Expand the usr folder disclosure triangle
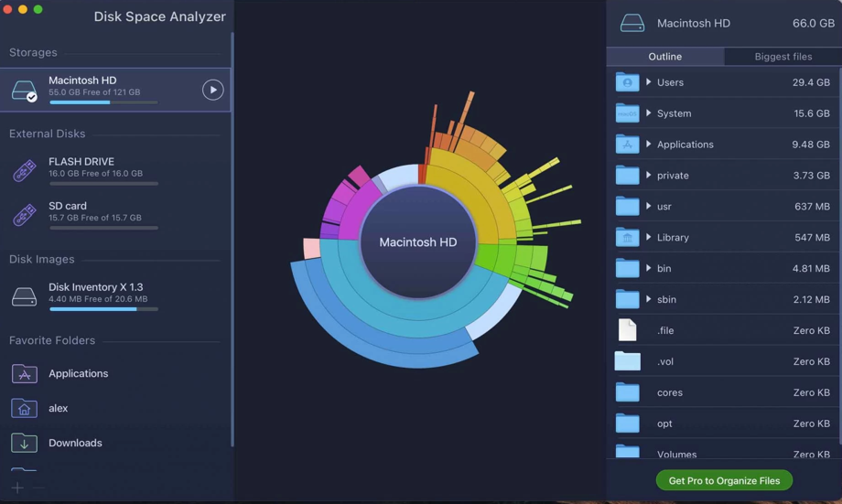 pyautogui.click(x=649, y=206)
